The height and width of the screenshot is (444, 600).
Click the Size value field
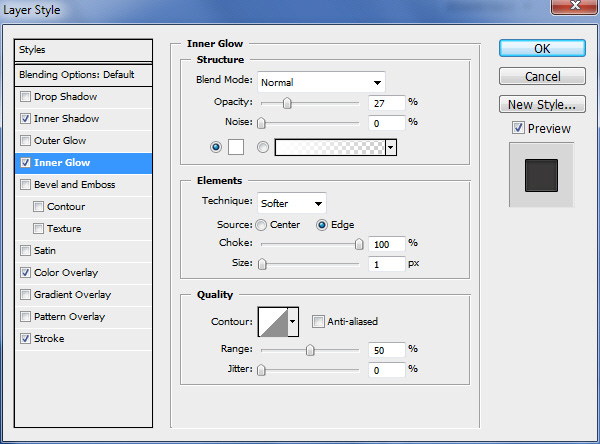click(x=386, y=264)
